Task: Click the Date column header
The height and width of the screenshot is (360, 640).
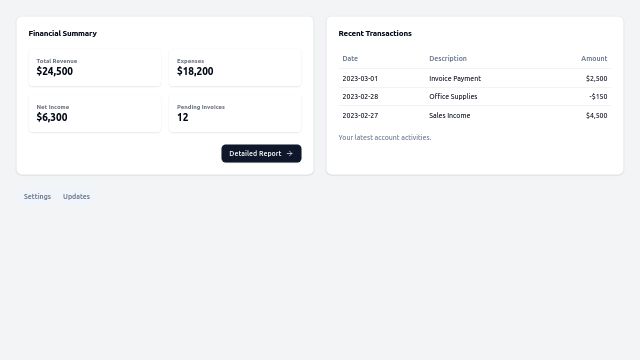Action: pyautogui.click(x=350, y=58)
